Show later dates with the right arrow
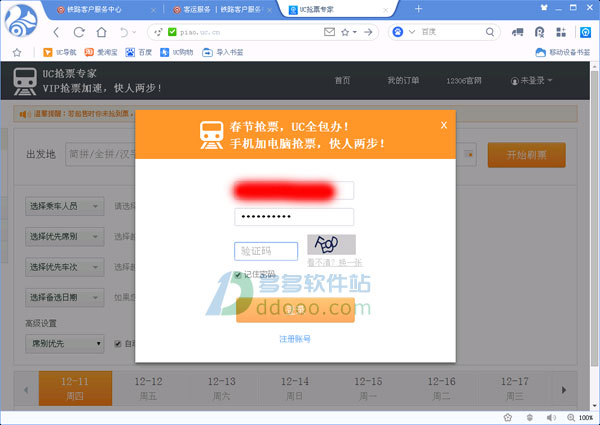This screenshot has height=425, width=600. pyautogui.click(x=564, y=390)
